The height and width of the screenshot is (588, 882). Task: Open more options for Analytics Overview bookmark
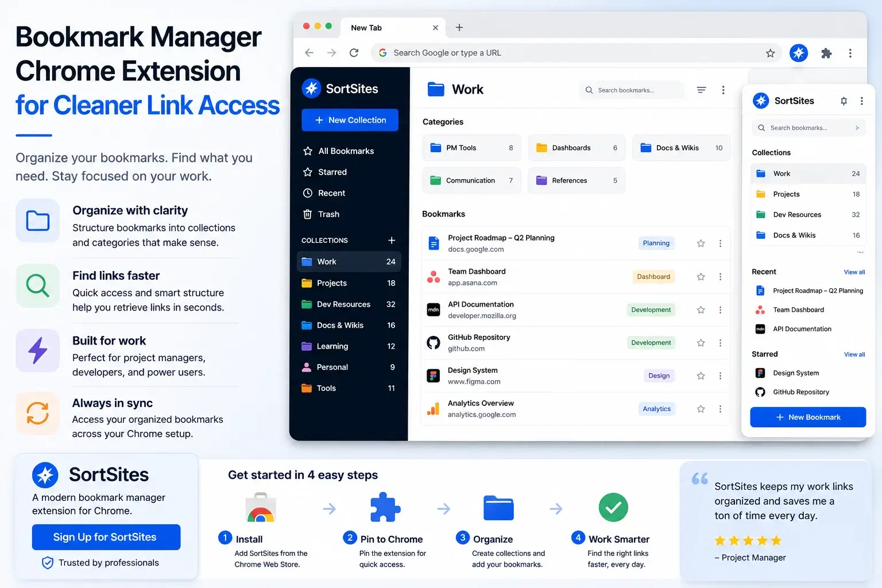click(720, 409)
